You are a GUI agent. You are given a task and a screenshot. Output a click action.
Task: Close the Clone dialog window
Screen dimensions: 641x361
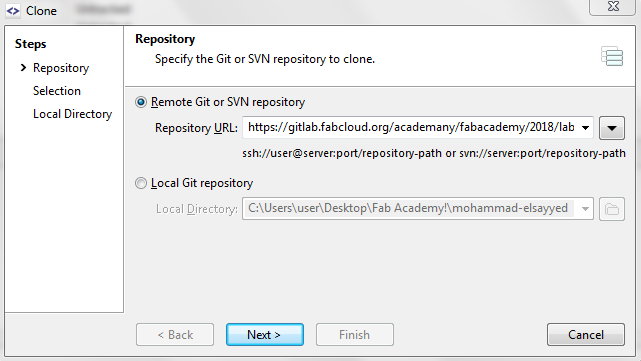[613, 7]
